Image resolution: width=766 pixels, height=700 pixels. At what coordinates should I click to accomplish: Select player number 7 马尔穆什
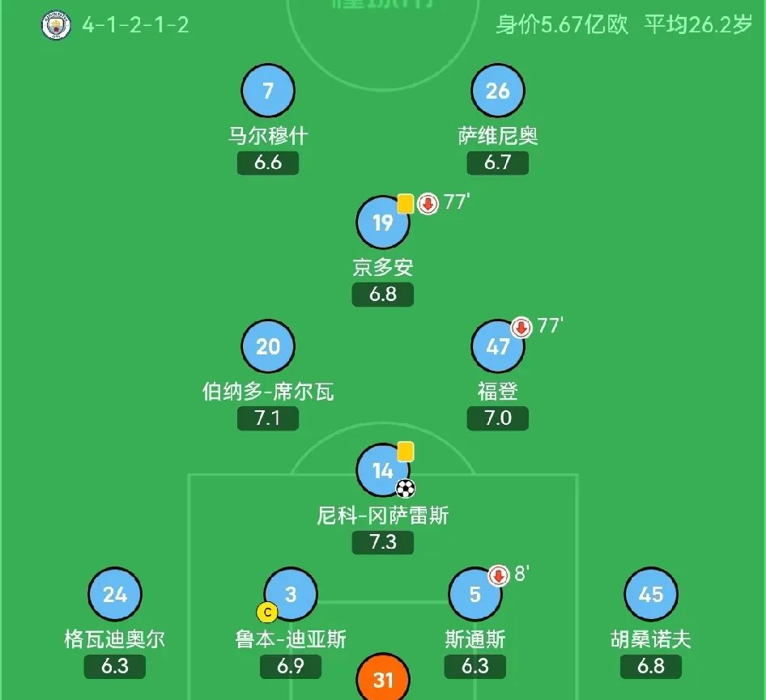268,91
